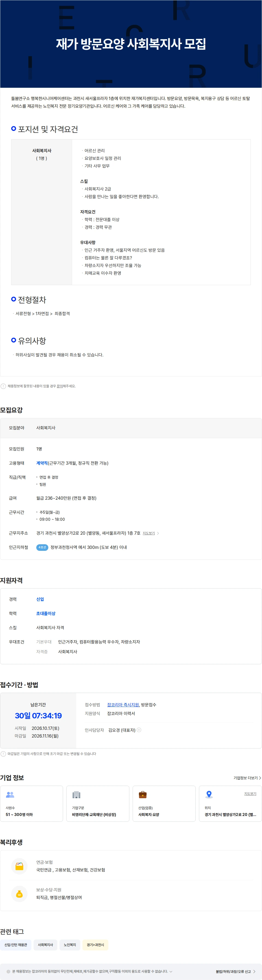Click the plus icon beside 김오경 (대표자)

point(139,730)
